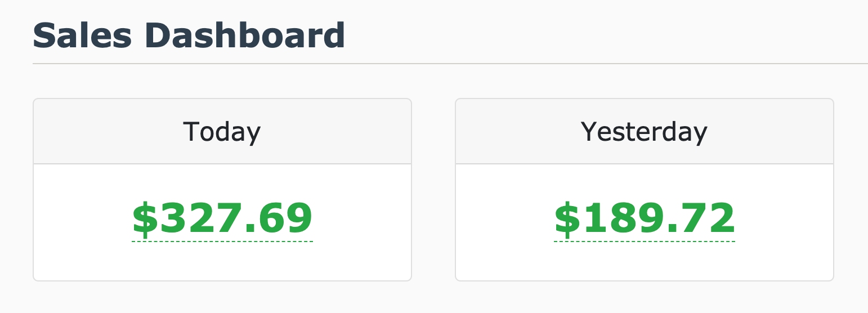Select the Today card header
Viewport: 868px width, 313px height.
point(222,132)
